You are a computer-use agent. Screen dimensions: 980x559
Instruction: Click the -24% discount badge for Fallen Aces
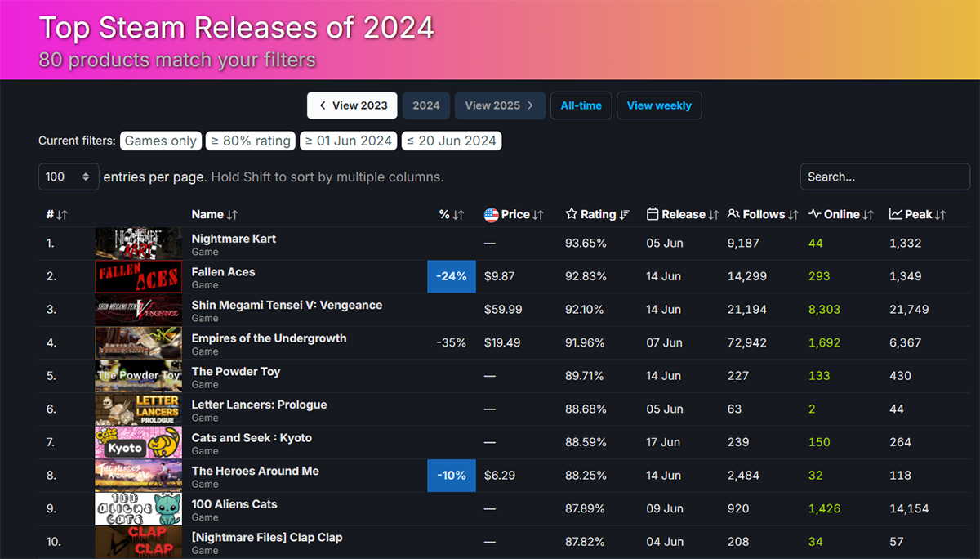click(451, 276)
